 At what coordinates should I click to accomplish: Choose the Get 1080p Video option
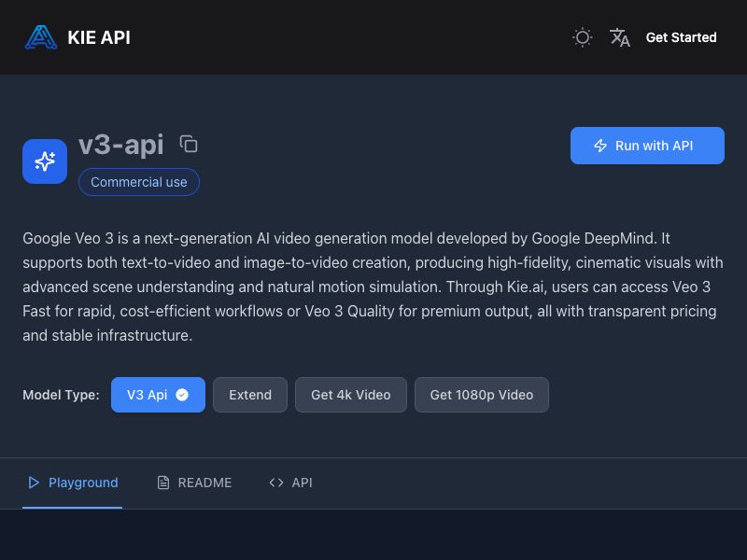(x=481, y=395)
